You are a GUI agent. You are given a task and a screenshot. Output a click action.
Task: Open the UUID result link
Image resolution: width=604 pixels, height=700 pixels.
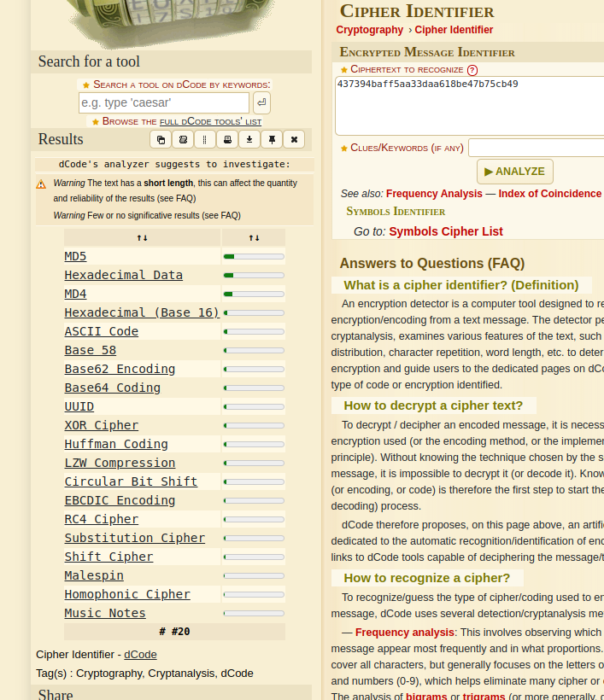(79, 406)
